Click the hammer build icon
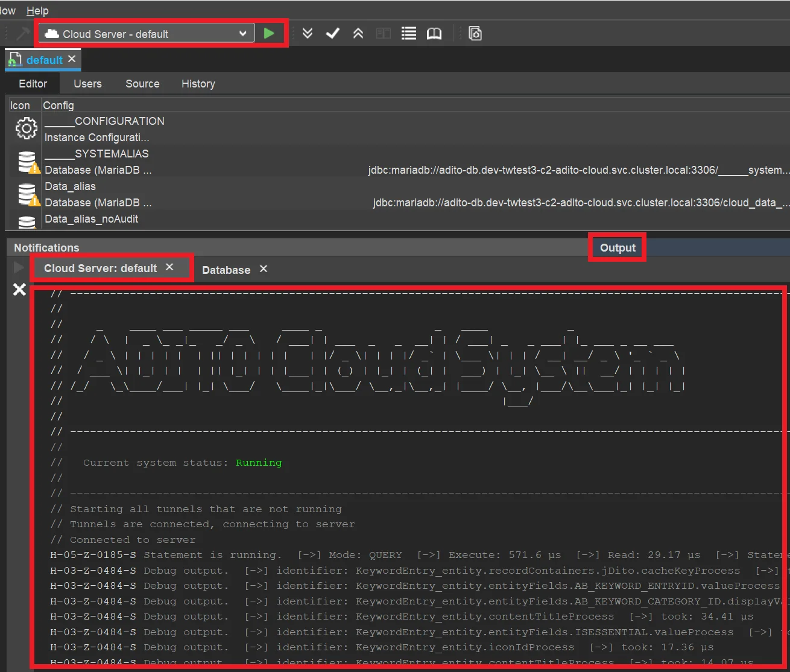This screenshot has width=790, height=672. [23, 33]
